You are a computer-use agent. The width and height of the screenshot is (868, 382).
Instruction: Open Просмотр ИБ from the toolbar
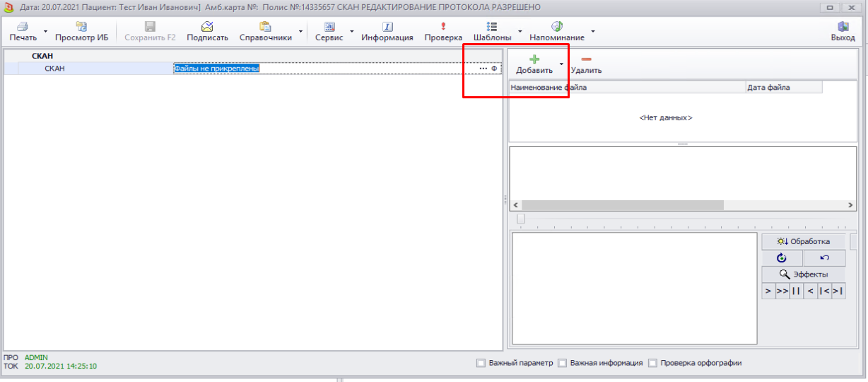(81, 27)
